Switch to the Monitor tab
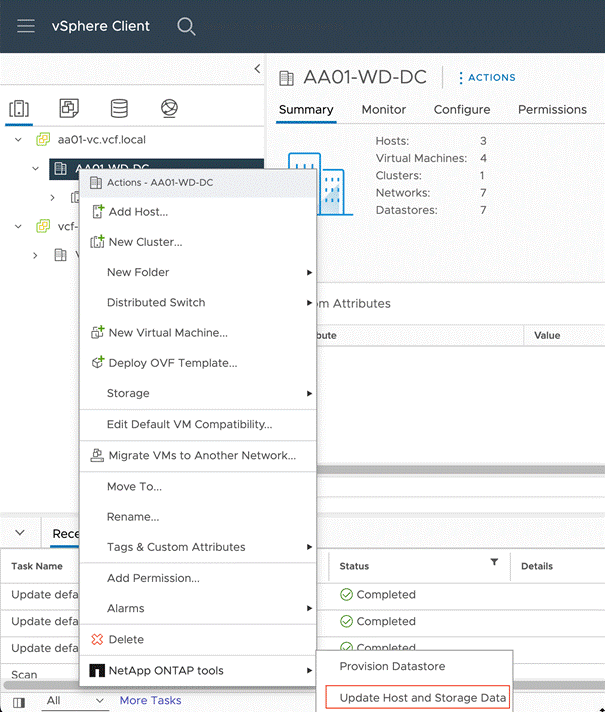 384,109
